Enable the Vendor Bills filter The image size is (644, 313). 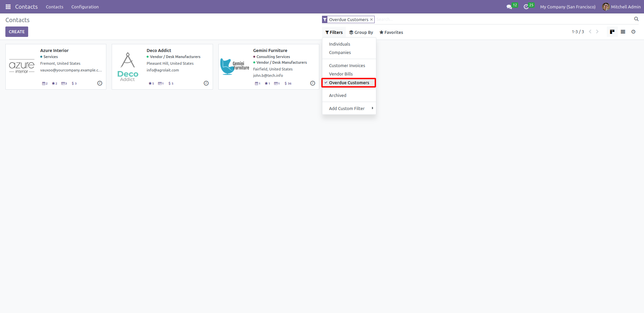(x=349, y=74)
